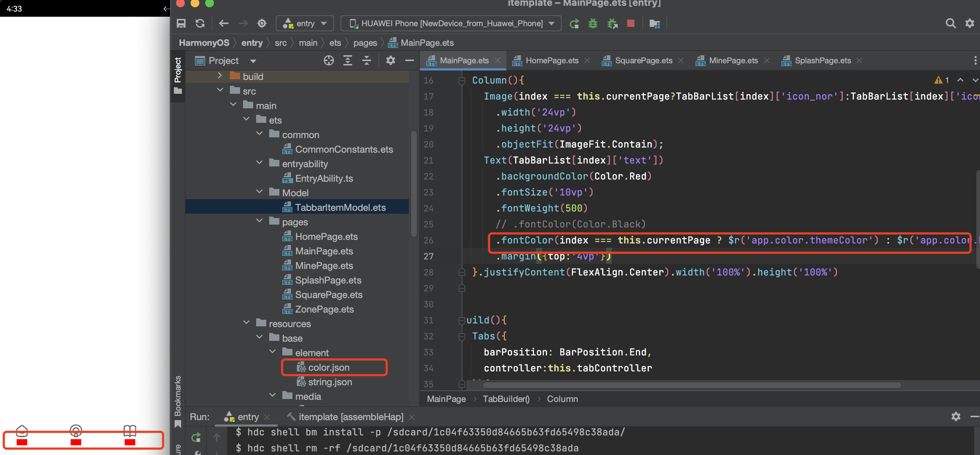Click TabBuilder() in the editor breadcrumb
980x455 pixels.
coord(506,399)
